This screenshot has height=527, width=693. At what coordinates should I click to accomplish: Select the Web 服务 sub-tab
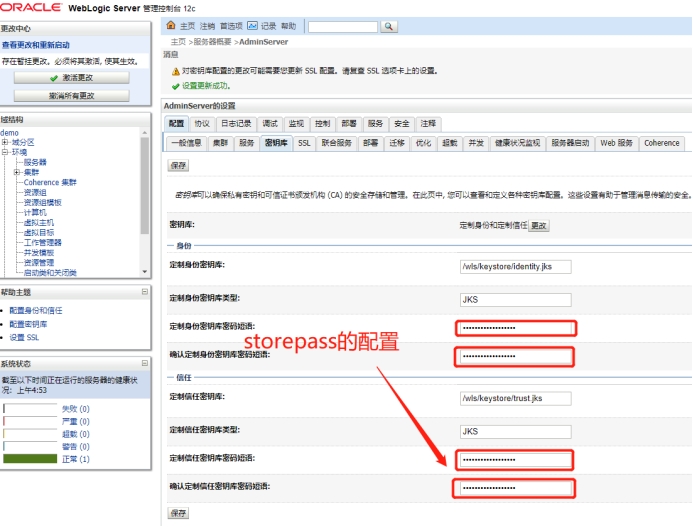click(616, 143)
